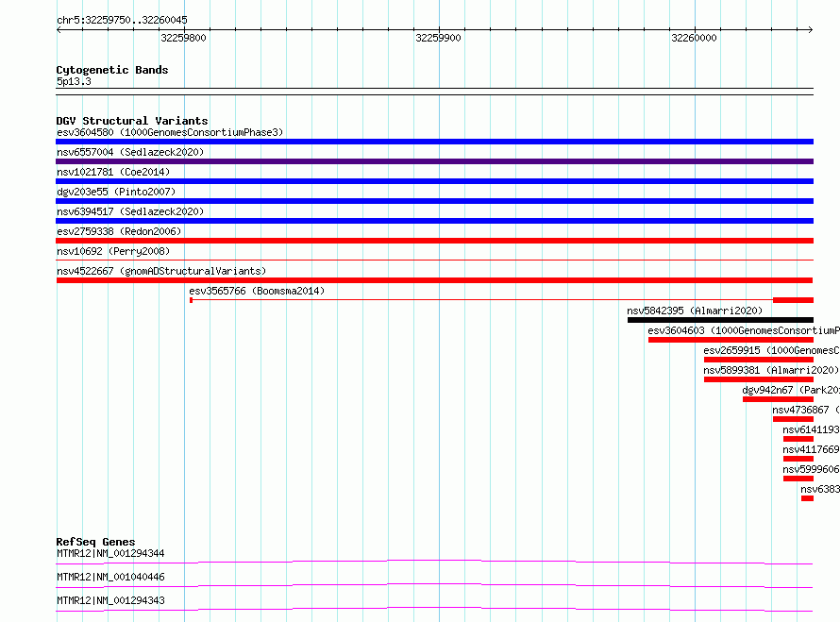
Task: Open the esv3565766 (Boomsma2014) label
Action: click(x=257, y=291)
